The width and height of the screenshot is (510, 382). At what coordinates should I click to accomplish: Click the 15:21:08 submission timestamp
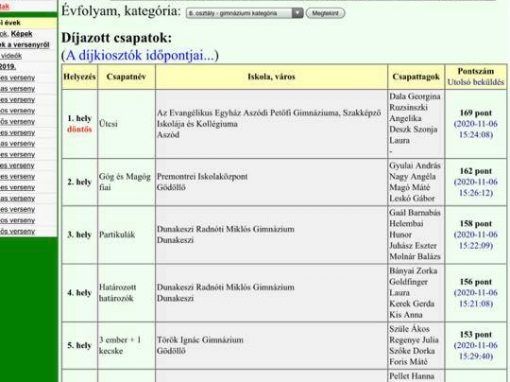point(476,304)
